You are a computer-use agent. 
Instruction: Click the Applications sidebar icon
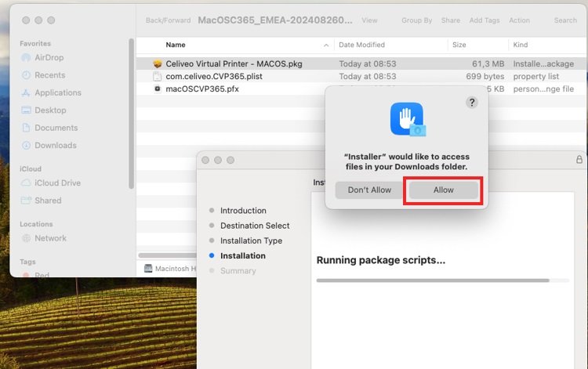click(x=26, y=93)
